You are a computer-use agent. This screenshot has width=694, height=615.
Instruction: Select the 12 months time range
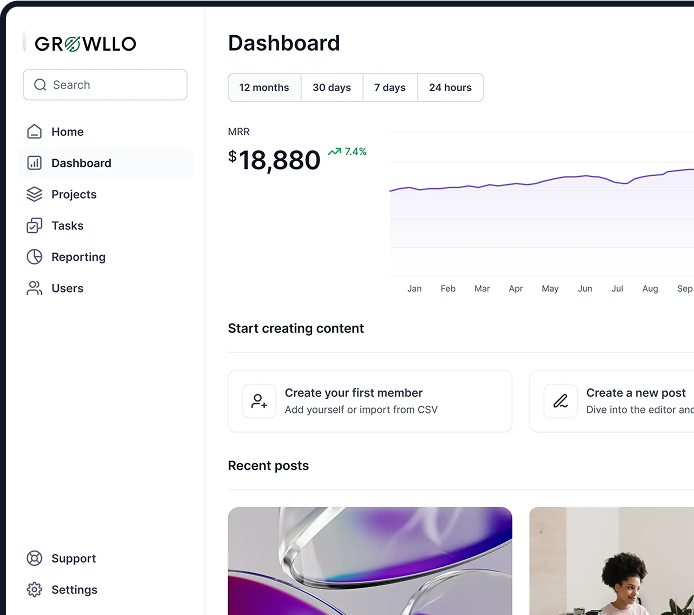point(264,88)
